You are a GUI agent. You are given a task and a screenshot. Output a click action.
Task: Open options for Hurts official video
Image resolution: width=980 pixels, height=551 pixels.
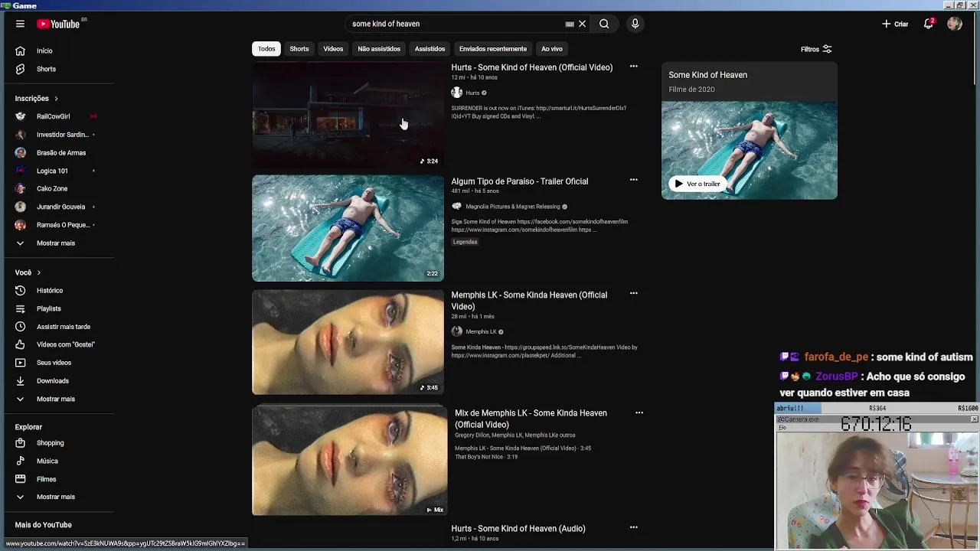pyautogui.click(x=633, y=67)
